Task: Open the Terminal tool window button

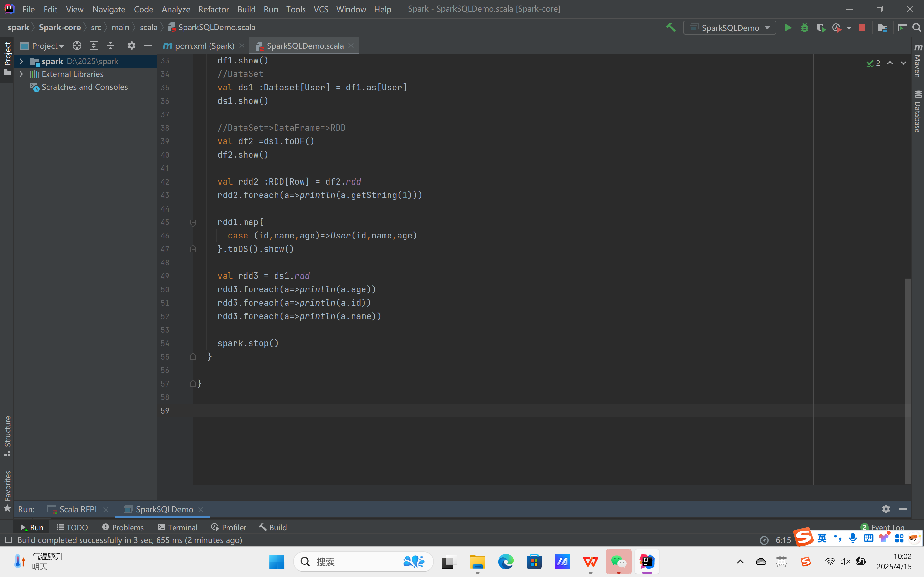Action: (177, 527)
